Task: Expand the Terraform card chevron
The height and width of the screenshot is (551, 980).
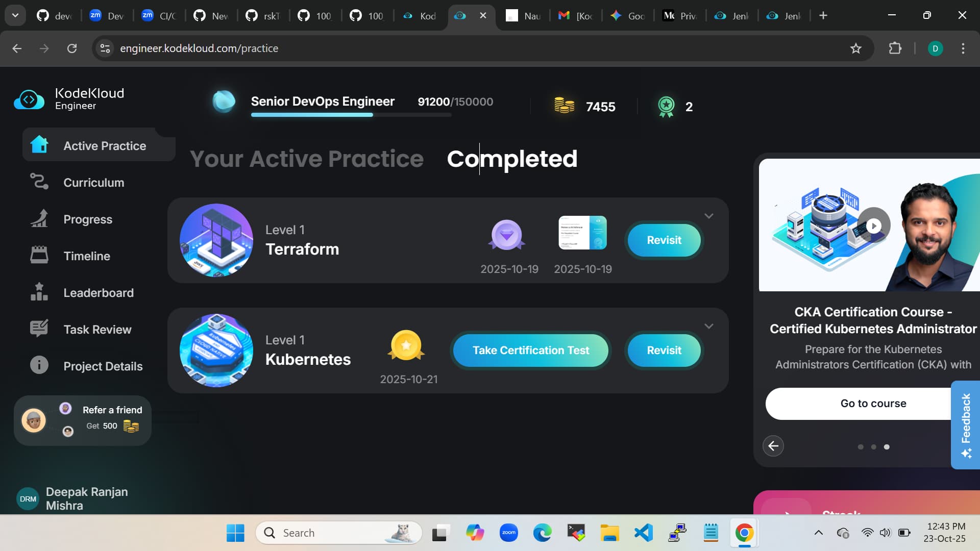Action: [x=708, y=216]
